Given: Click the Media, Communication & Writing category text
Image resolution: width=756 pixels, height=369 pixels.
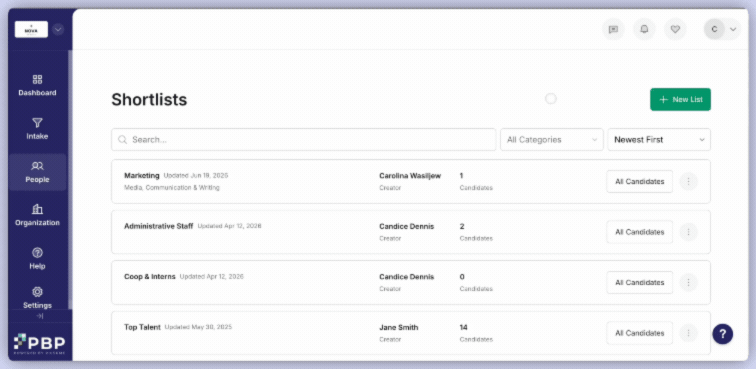Looking at the screenshot, I should point(172,188).
